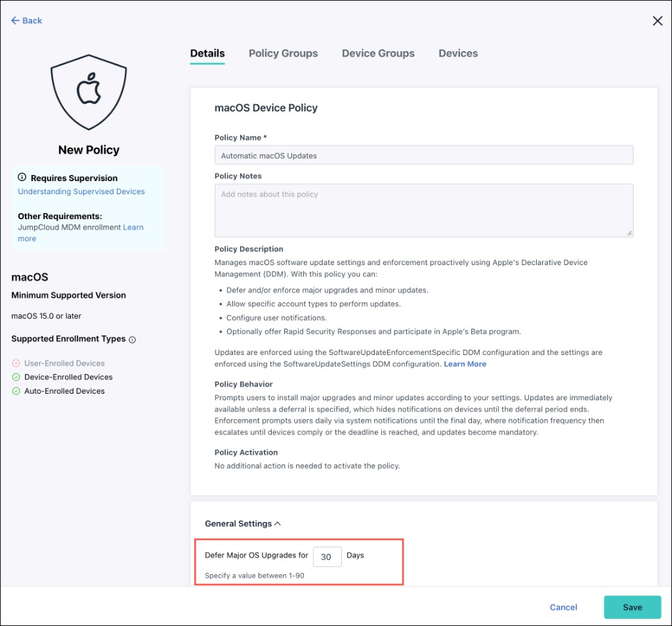Close the policy panel with X
The width and height of the screenshot is (672, 626).
[x=658, y=20]
